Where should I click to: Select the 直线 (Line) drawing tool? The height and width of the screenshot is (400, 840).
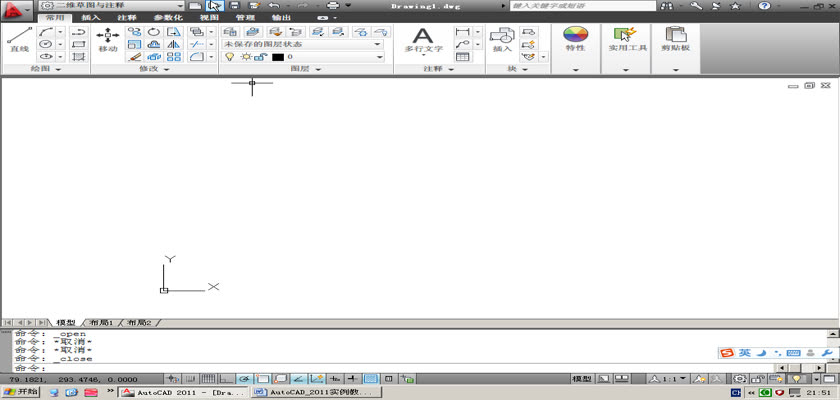point(18,40)
